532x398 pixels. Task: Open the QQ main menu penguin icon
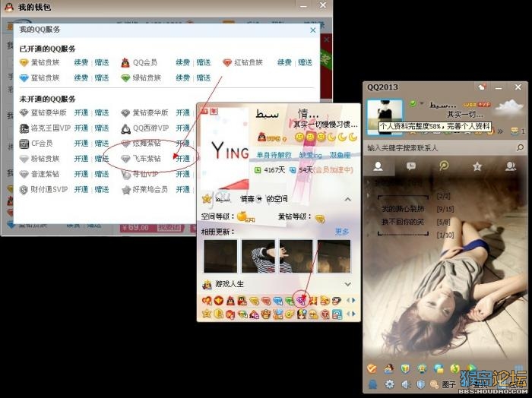coord(372,384)
